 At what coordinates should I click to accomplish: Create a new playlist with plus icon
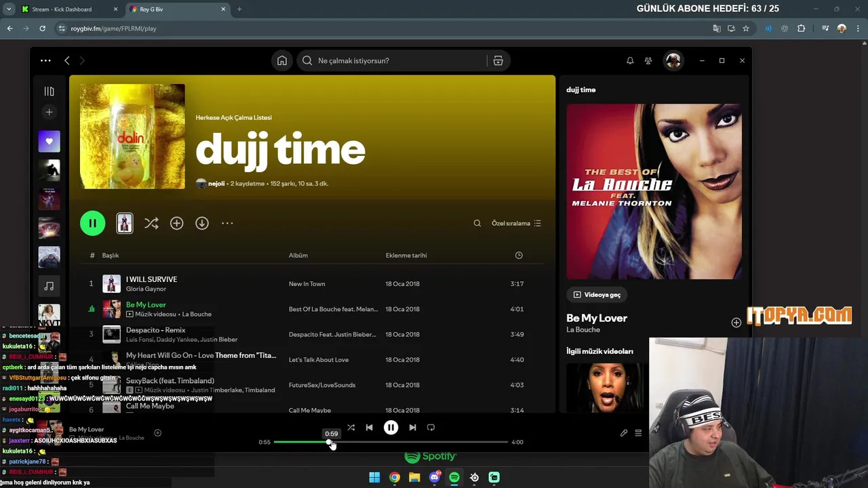pos(49,112)
